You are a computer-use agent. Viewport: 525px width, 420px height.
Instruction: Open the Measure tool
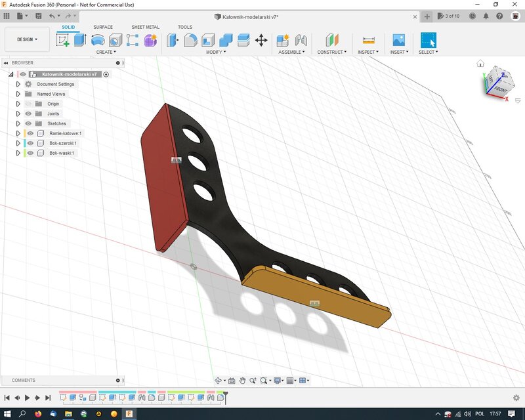[x=368, y=40]
